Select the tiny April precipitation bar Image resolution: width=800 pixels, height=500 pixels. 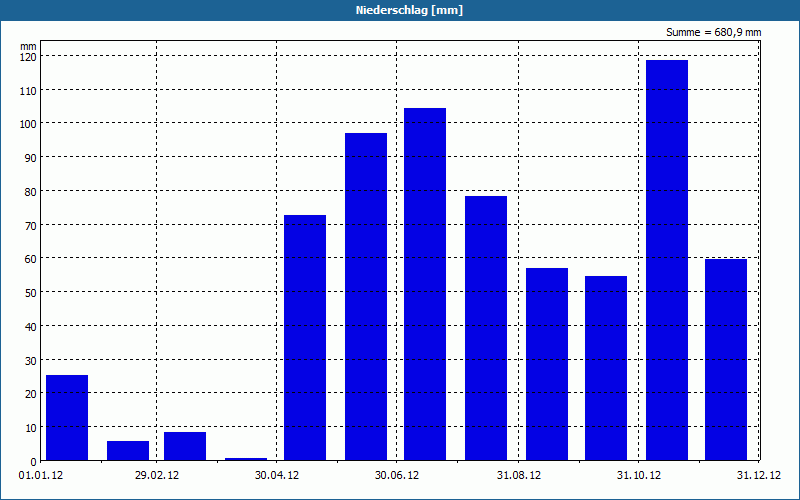tap(246, 459)
